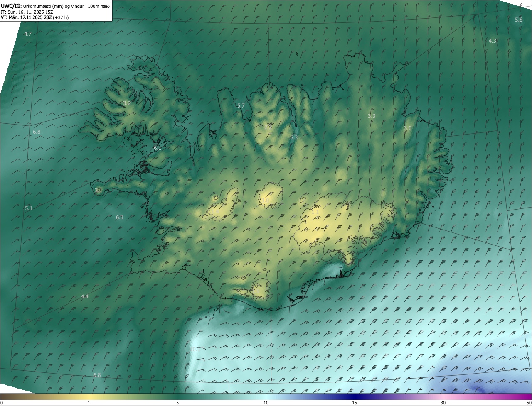Click the 5.1 value label
Screen dimensions: 532x406
click(28, 208)
